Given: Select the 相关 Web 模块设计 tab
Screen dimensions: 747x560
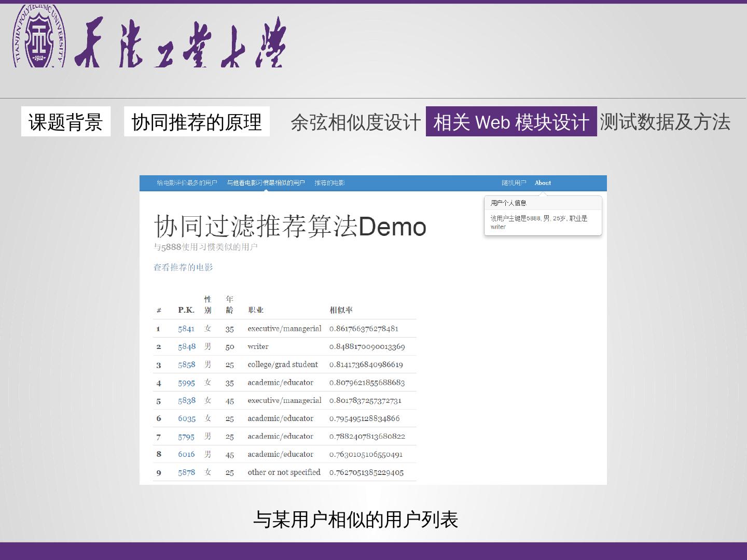Looking at the screenshot, I should [x=511, y=122].
